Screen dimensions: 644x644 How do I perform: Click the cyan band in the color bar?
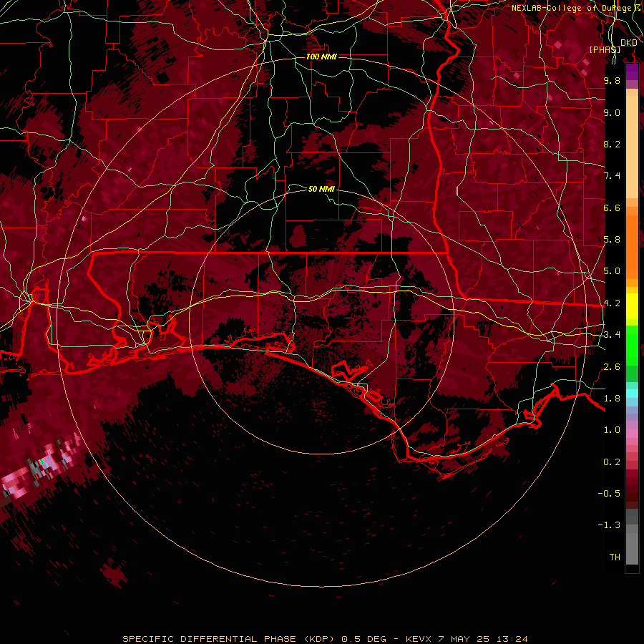pos(632,394)
